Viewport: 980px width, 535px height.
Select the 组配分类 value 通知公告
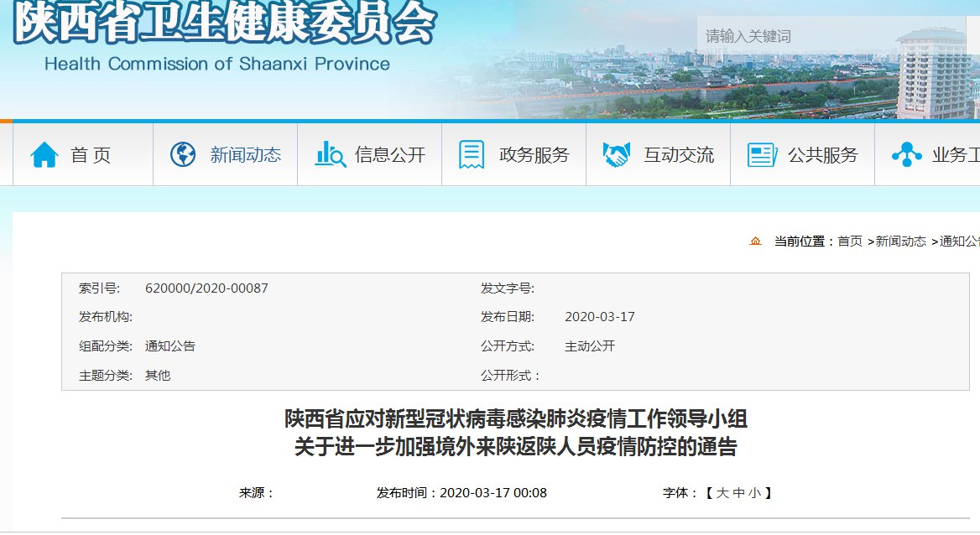(170, 346)
